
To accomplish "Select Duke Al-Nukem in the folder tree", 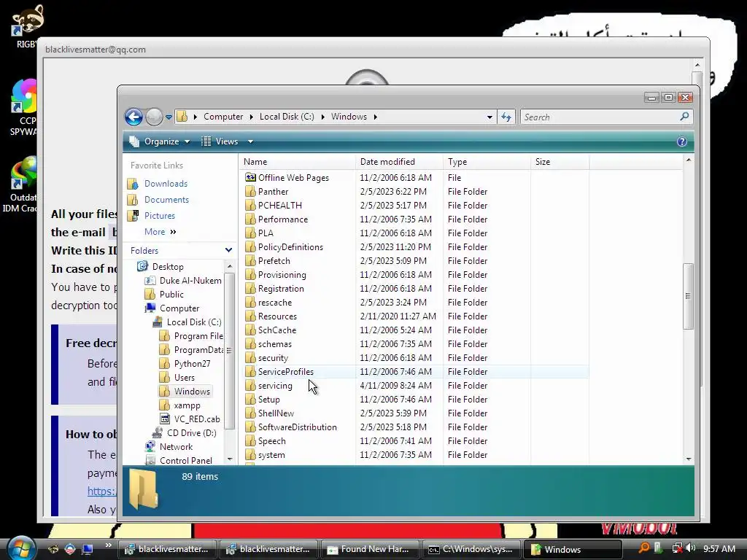I will click(x=190, y=281).
